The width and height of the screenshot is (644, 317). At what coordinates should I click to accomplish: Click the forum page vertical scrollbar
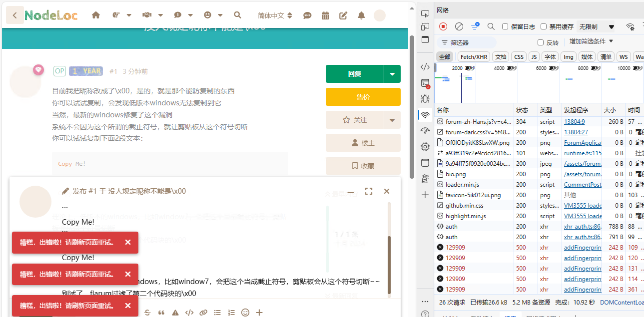(412, 107)
